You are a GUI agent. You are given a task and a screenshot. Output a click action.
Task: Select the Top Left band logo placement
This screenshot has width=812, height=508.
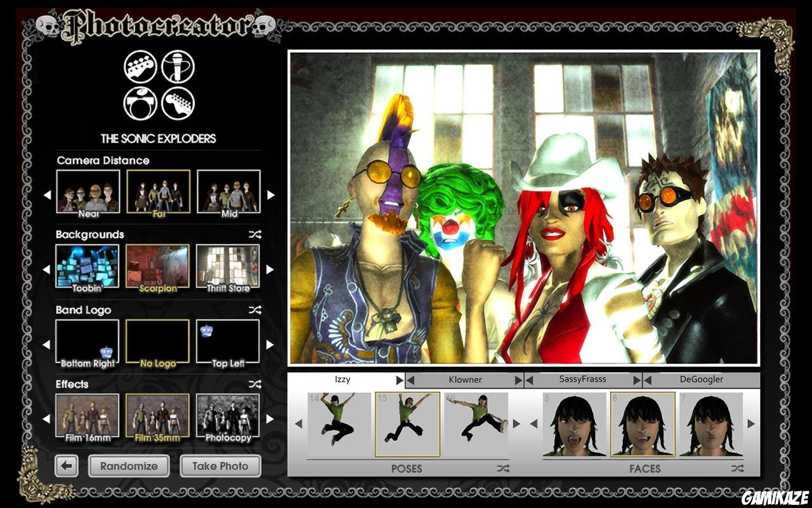[x=229, y=342]
